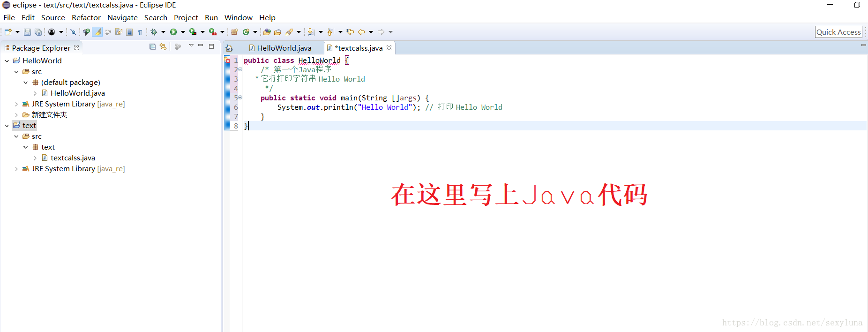868x332 pixels.
Task: Click the Forward navigation arrow icon
Action: click(381, 32)
